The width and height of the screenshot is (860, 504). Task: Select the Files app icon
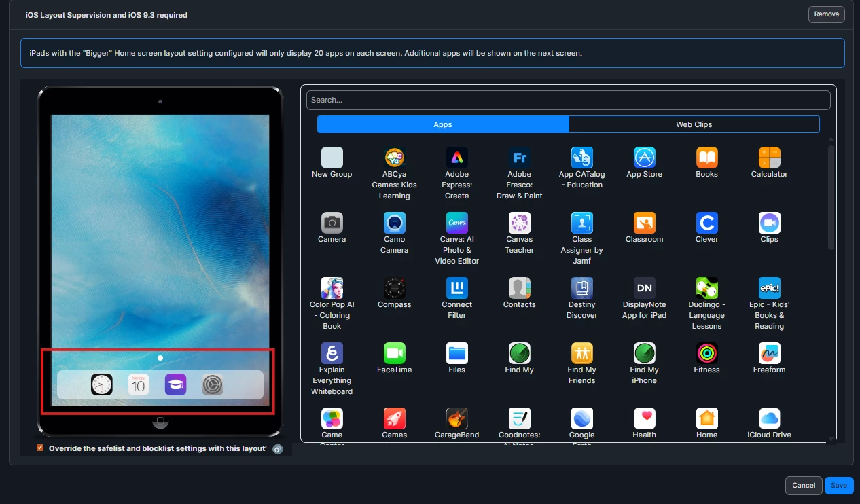456,353
